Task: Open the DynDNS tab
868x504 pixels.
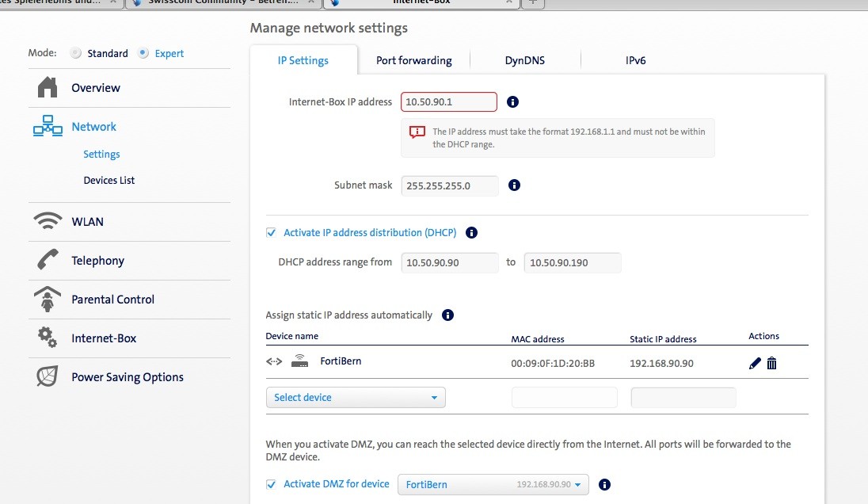Action: pos(524,60)
